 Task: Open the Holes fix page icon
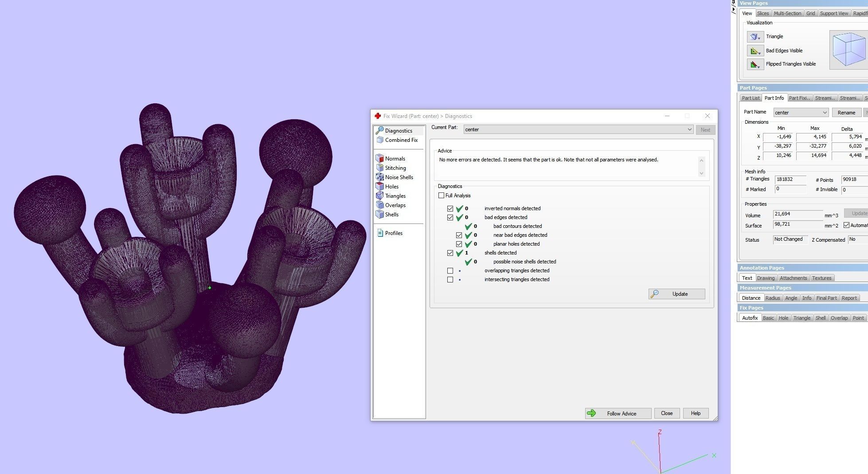379,186
